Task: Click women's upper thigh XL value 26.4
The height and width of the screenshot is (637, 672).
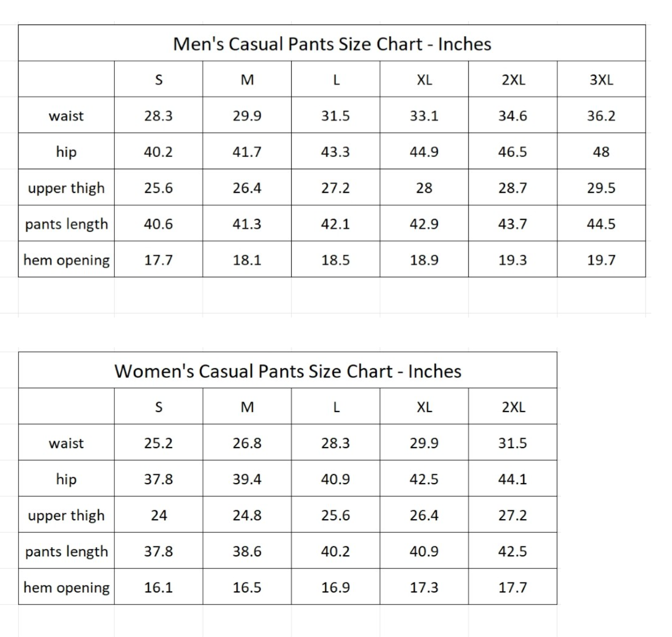Action: (x=424, y=515)
